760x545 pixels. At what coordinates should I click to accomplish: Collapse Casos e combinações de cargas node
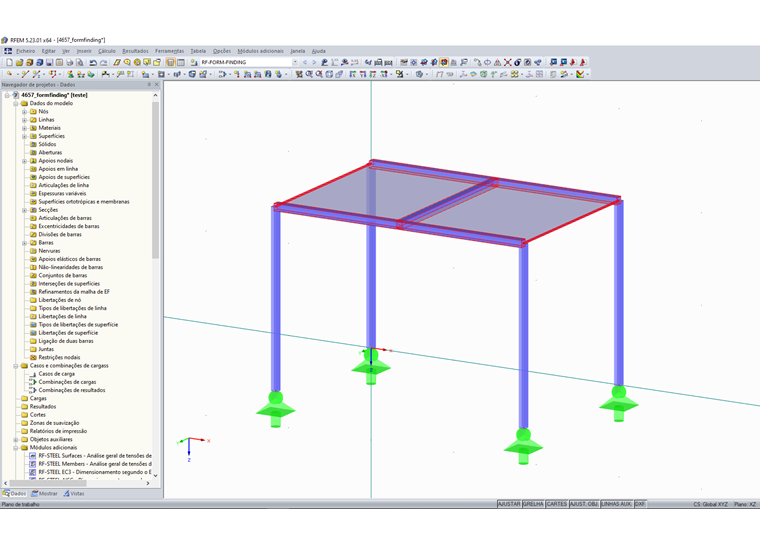pos(16,366)
